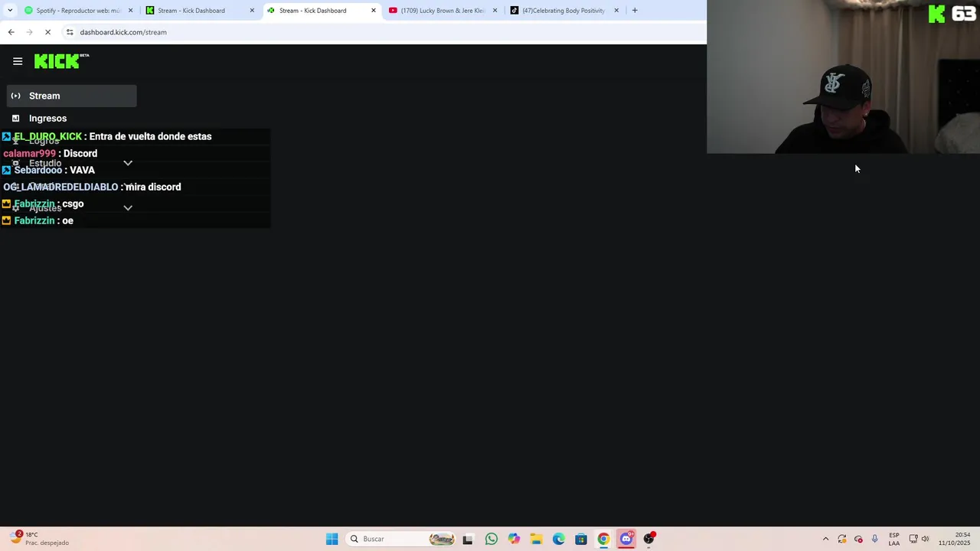Stop loading the page
The width and height of the screenshot is (980, 551).
[47, 32]
